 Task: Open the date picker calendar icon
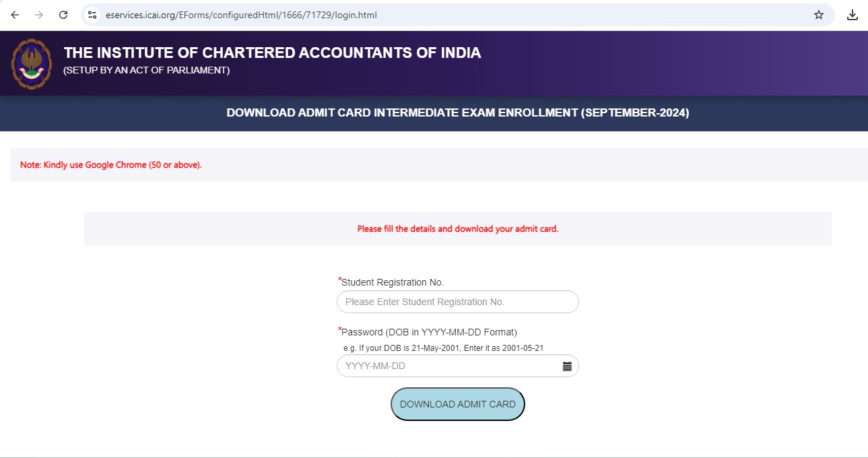(x=566, y=366)
